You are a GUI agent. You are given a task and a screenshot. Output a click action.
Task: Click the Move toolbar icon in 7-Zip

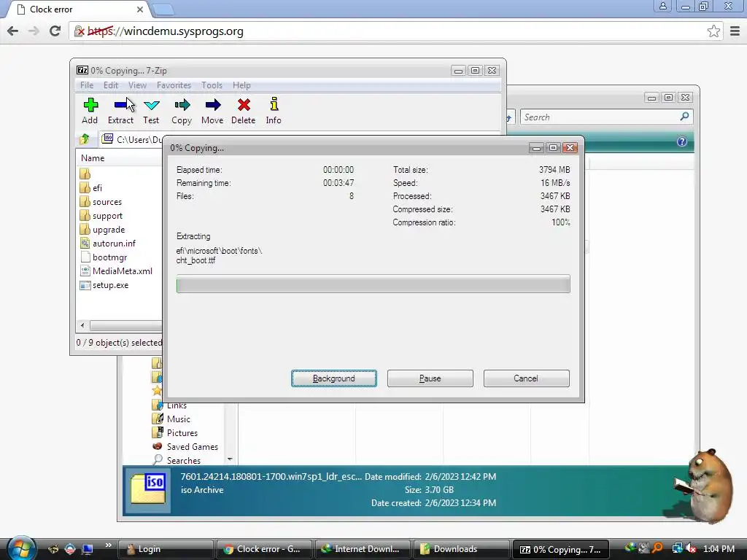pyautogui.click(x=213, y=105)
